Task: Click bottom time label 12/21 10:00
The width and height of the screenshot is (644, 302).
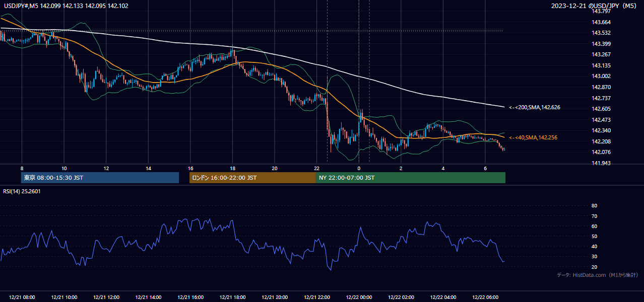Action: coord(64,297)
